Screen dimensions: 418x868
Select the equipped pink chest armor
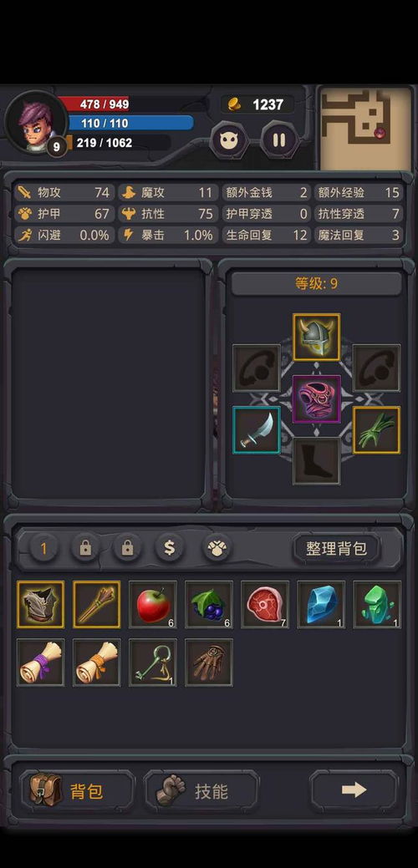316,399
